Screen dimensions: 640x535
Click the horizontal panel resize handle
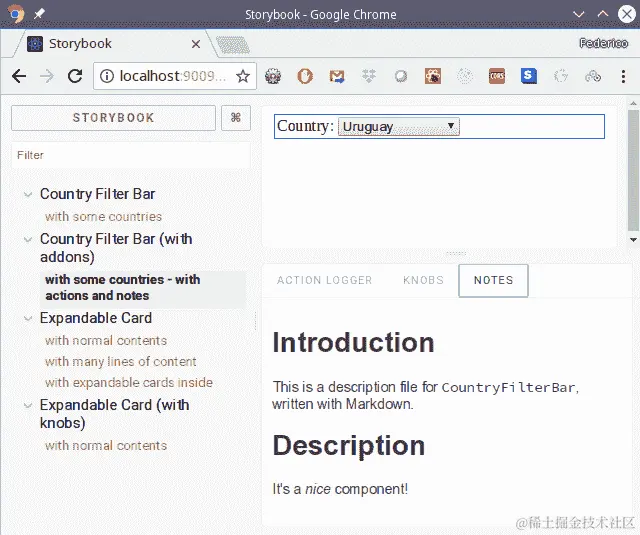(x=456, y=254)
